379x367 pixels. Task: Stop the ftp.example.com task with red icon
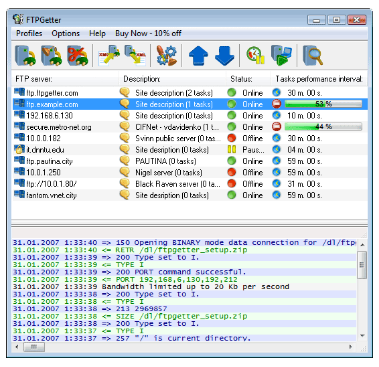click(x=276, y=104)
